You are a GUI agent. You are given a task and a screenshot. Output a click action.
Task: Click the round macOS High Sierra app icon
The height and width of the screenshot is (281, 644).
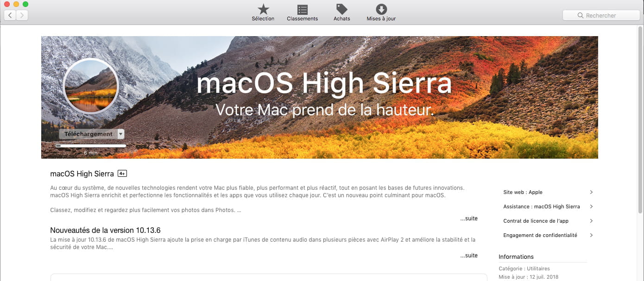[91, 87]
